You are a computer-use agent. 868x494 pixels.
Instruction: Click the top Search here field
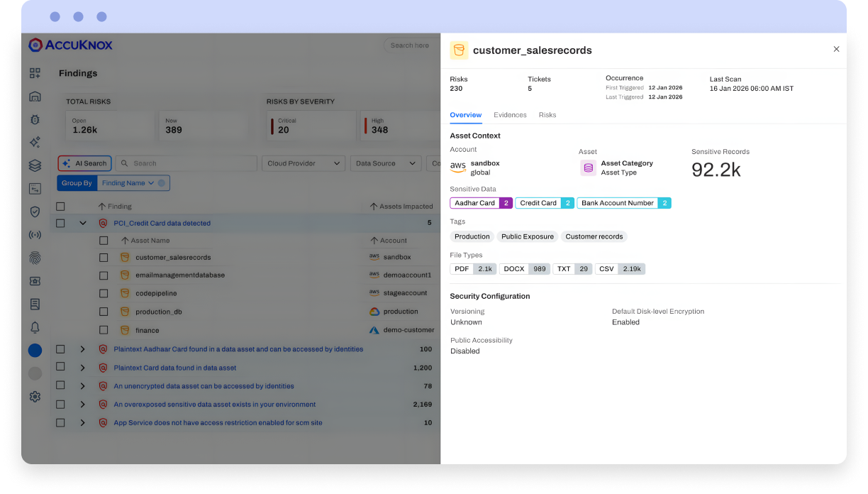click(x=411, y=45)
